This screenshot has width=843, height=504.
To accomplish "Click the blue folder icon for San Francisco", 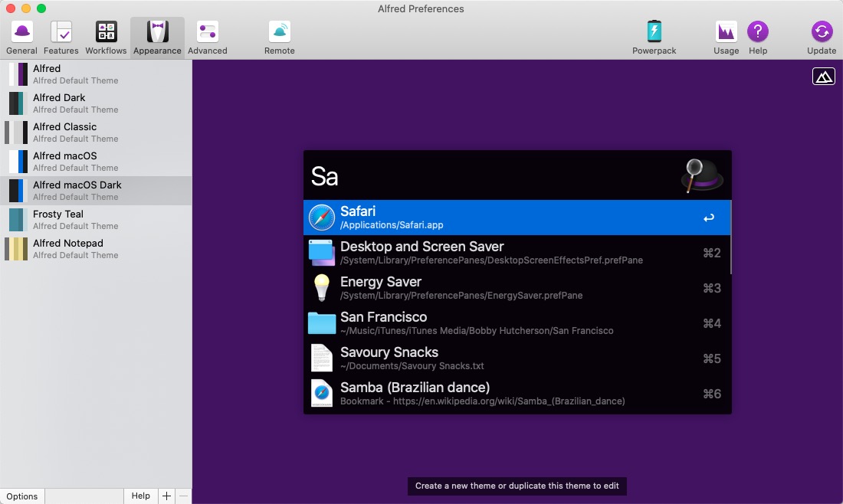I will click(x=322, y=323).
